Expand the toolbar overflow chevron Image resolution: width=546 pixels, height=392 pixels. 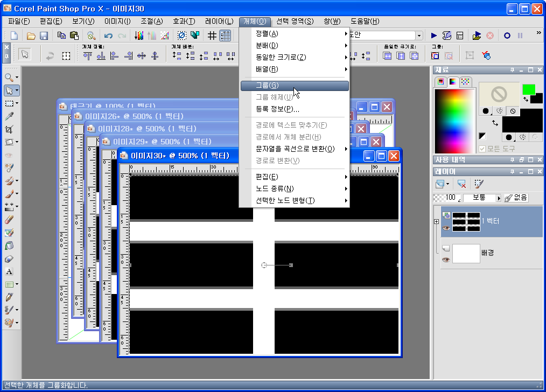[538, 33]
